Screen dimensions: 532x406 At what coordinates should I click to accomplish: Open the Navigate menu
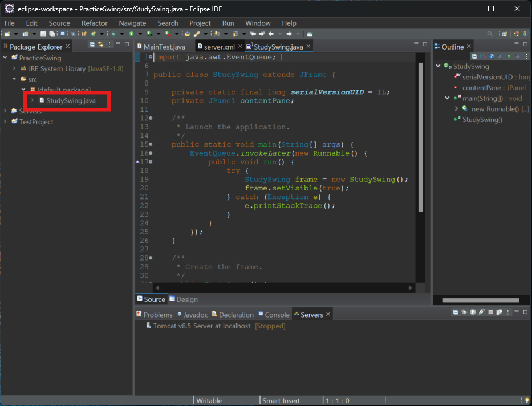click(132, 23)
